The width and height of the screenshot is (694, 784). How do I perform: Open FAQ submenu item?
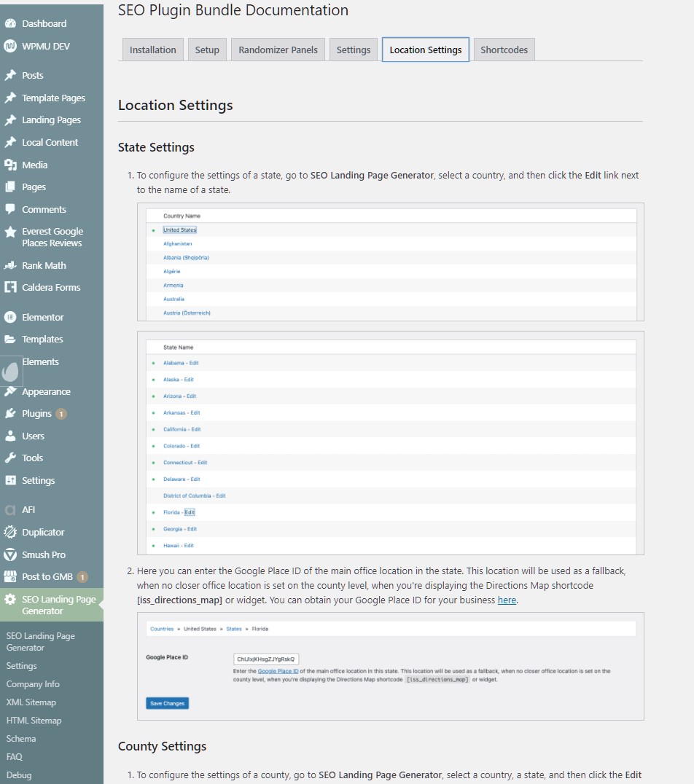point(14,757)
